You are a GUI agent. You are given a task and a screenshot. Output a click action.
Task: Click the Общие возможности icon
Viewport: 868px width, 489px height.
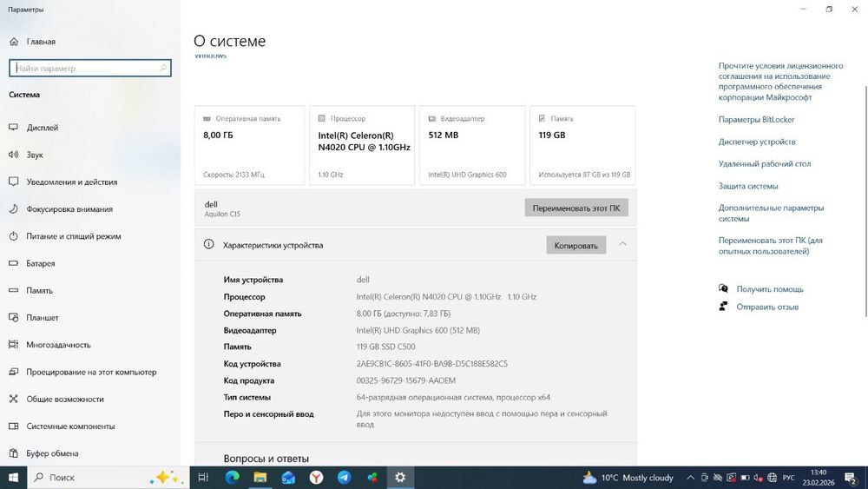(x=14, y=399)
